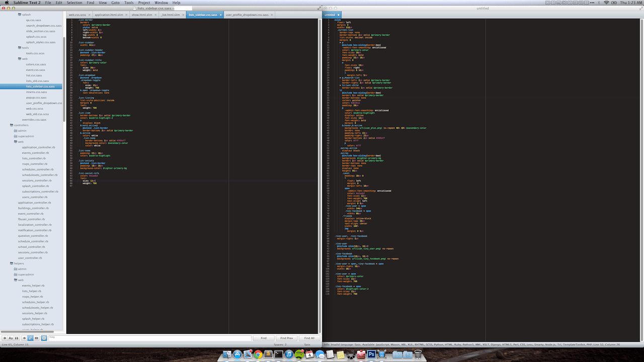Click Bluetooth icon in menu bar

[599, 3]
